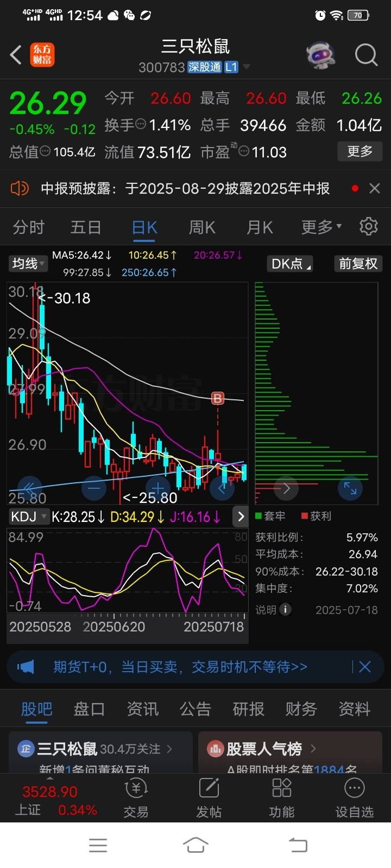Open the 东方财富 logo icon
This screenshot has width=391, height=868.
tap(42, 55)
